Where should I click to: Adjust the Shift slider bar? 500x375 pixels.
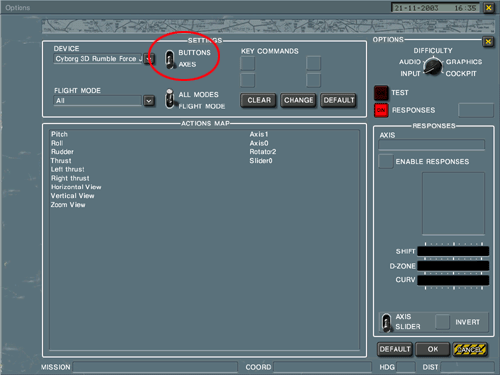tap(453, 251)
